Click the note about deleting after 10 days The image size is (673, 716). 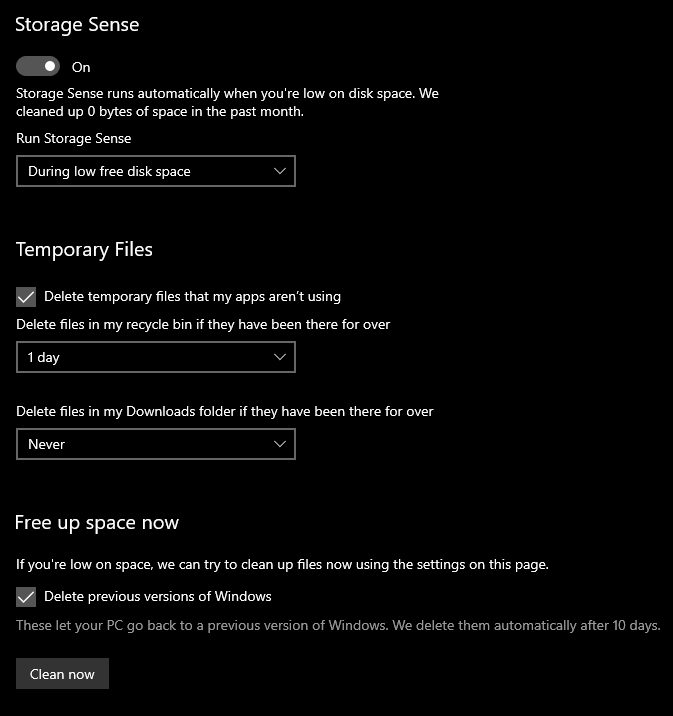point(338,626)
